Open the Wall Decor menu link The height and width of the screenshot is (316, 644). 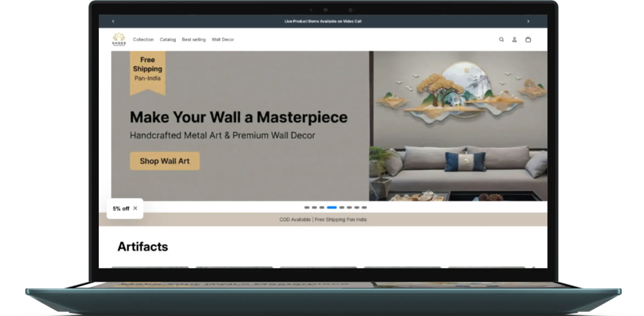223,40
